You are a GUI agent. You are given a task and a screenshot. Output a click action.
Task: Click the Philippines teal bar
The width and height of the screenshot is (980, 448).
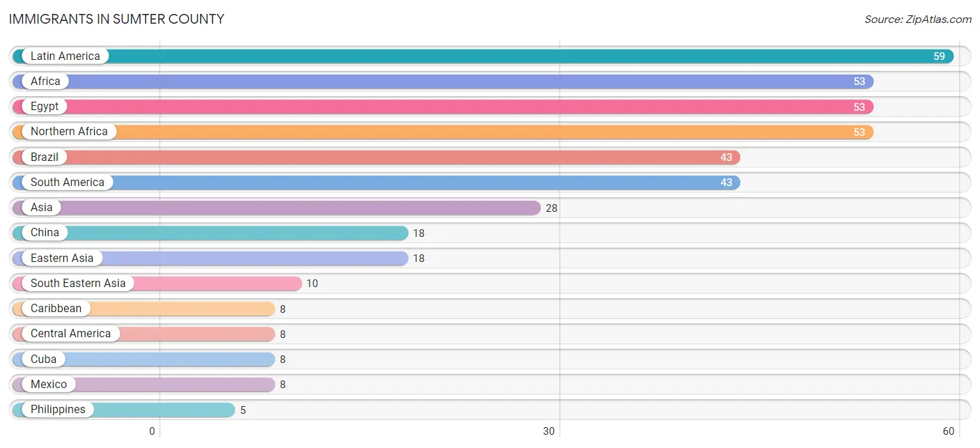123,410
